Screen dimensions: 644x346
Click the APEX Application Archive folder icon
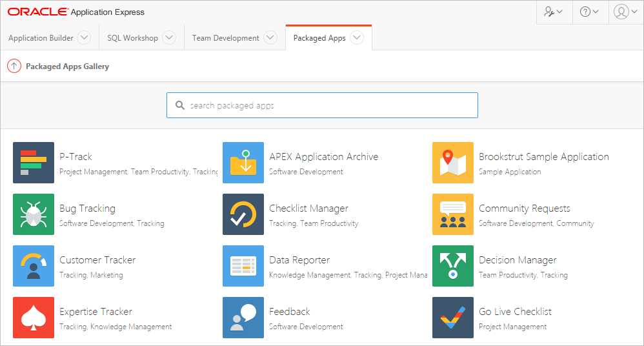pos(243,163)
